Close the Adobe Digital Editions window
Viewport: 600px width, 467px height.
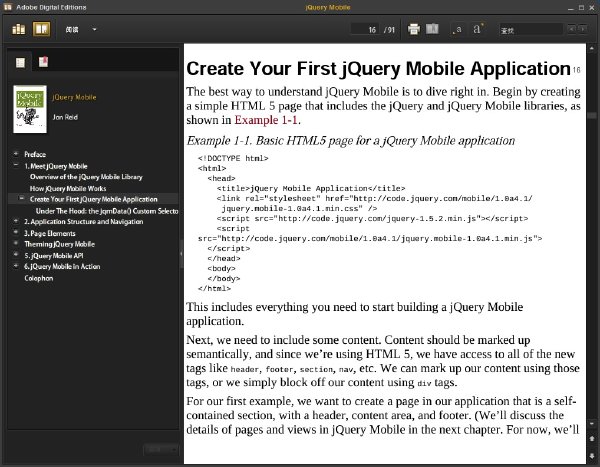592,7
